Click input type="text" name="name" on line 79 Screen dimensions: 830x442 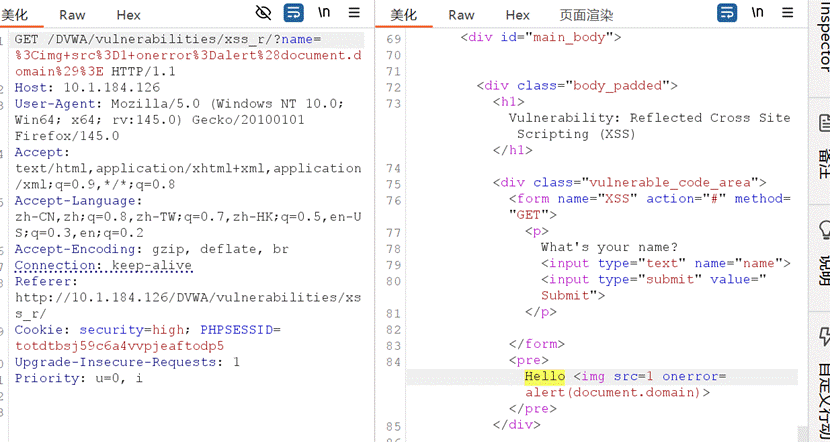(x=665, y=263)
